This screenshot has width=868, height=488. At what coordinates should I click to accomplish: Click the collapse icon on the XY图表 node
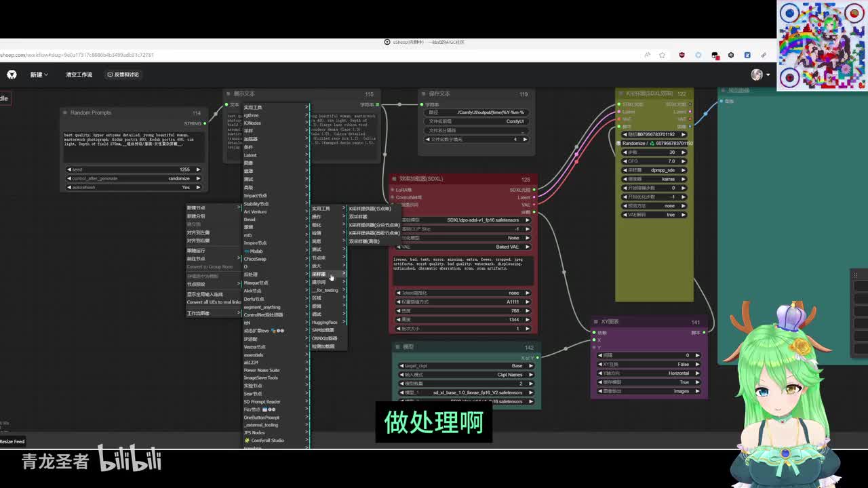[597, 322]
